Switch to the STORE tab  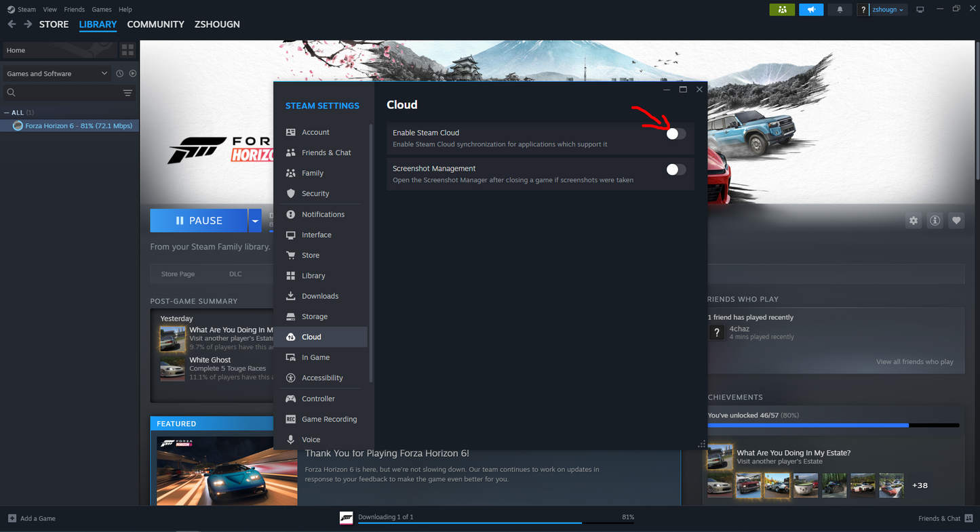click(54, 24)
